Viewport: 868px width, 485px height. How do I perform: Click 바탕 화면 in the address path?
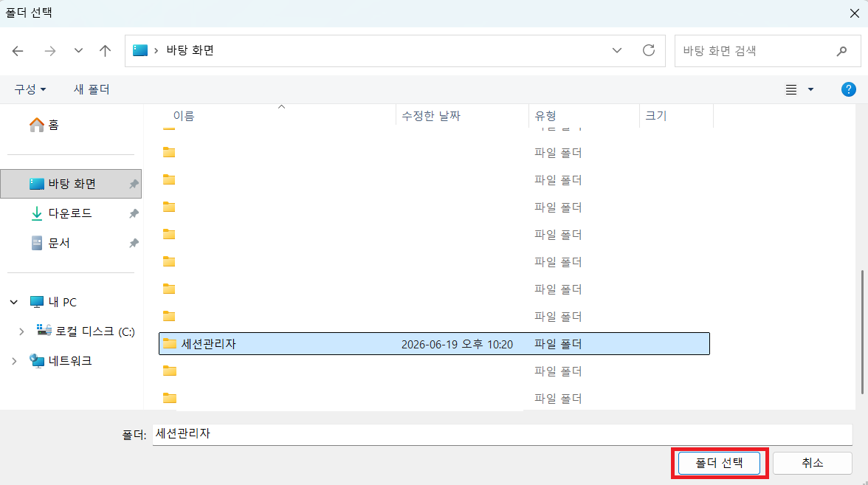pos(190,50)
